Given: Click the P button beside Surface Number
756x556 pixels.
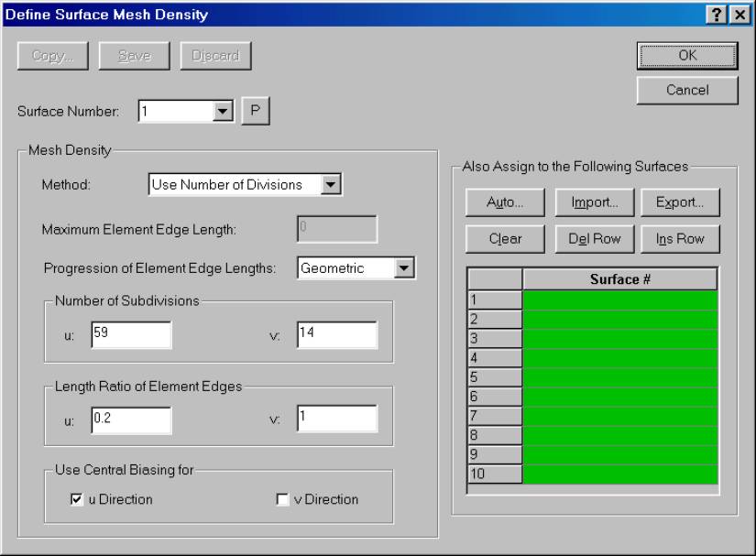Looking at the screenshot, I should pyautogui.click(x=256, y=111).
